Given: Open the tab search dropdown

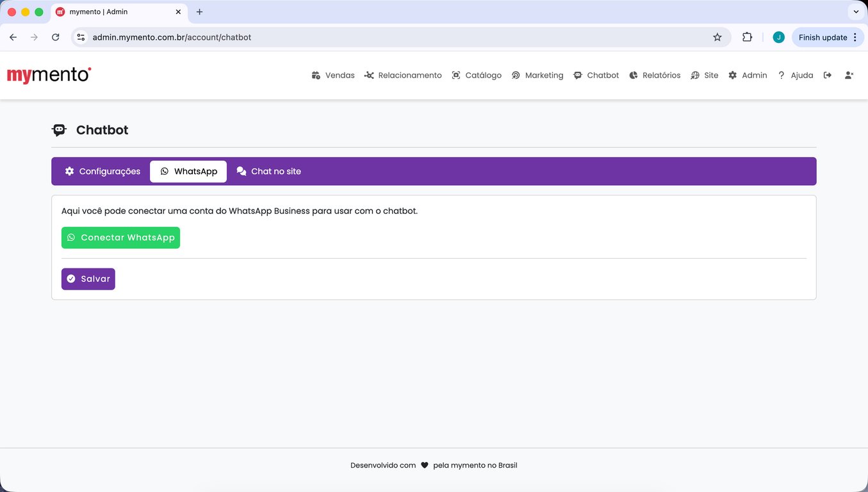Looking at the screenshot, I should 856,12.
